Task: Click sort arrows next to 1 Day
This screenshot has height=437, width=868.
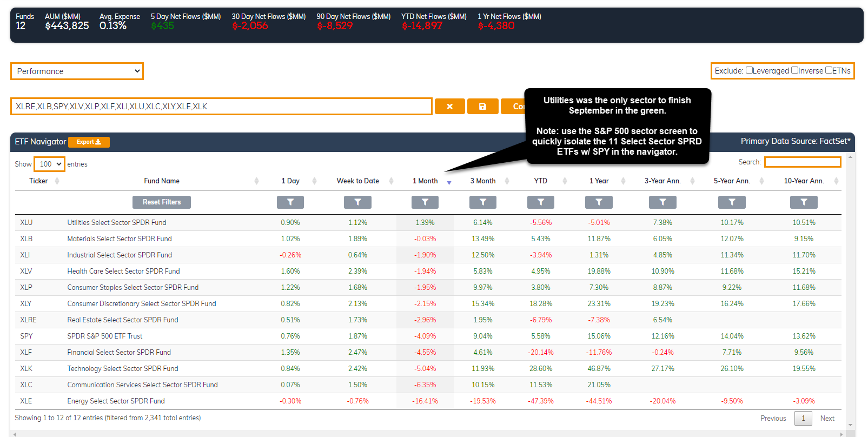Action: (x=314, y=181)
